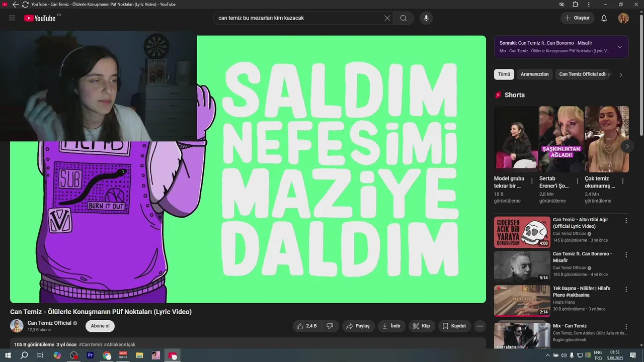
Task: Open the Model grubu short thumbnail
Action: pos(516,139)
